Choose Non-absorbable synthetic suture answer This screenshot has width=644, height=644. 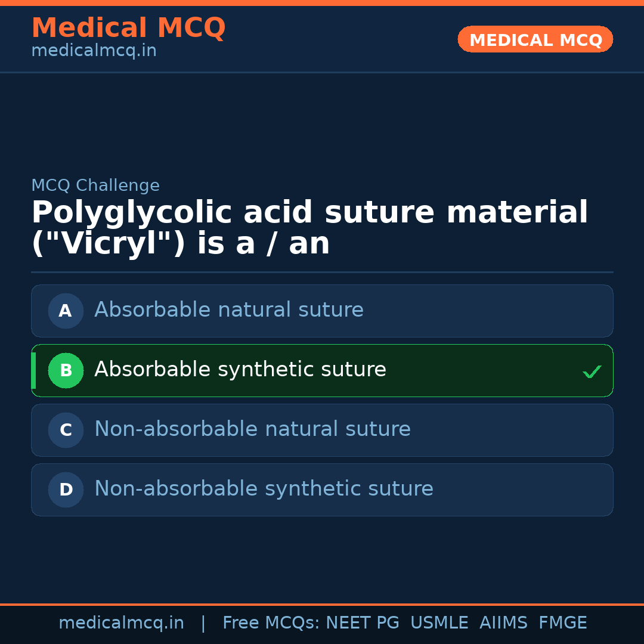tap(264, 489)
